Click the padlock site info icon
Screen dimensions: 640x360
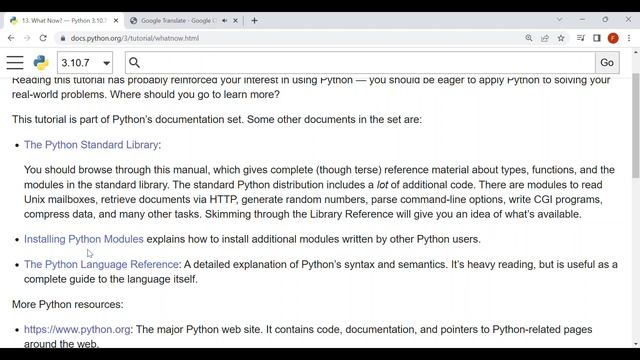coord(62,38)
